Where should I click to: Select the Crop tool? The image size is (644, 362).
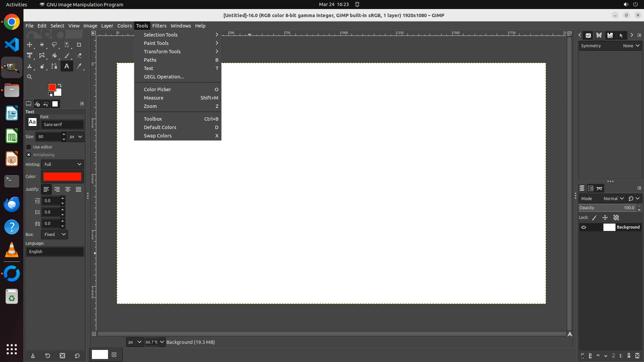pyautogui.click(x=79, y=45)
